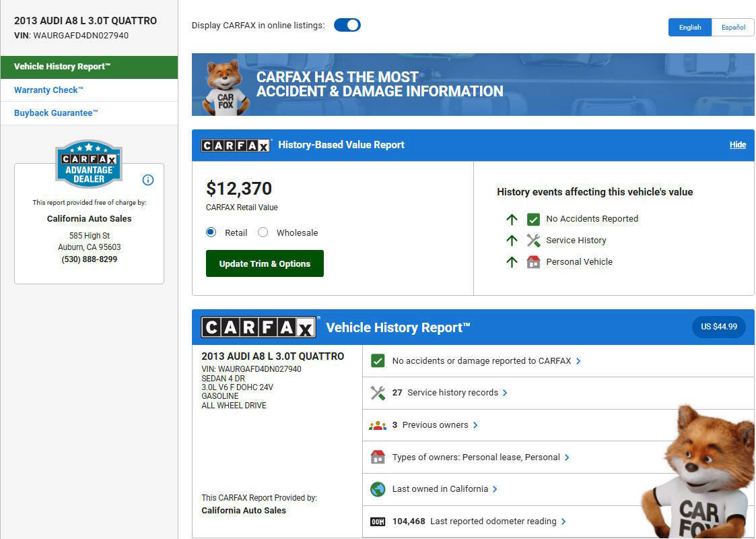Viewport: 756px width, 539px height.
Task: Open Last owned in California link
Action: tap(440, 489)
